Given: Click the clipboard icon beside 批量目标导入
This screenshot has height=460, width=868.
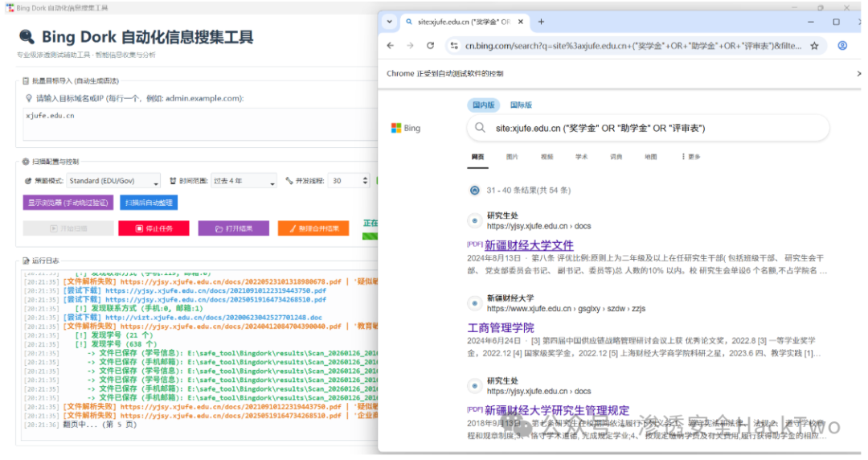Looking at the screenshot, I should point(26,81).
